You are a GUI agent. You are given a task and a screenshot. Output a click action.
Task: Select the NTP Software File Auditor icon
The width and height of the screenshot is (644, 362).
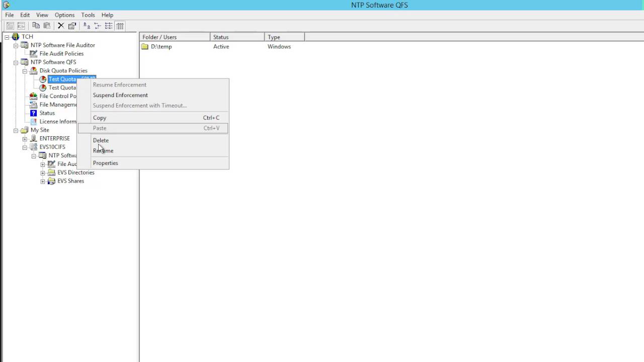pyautogui.click(x=25, y=45)
